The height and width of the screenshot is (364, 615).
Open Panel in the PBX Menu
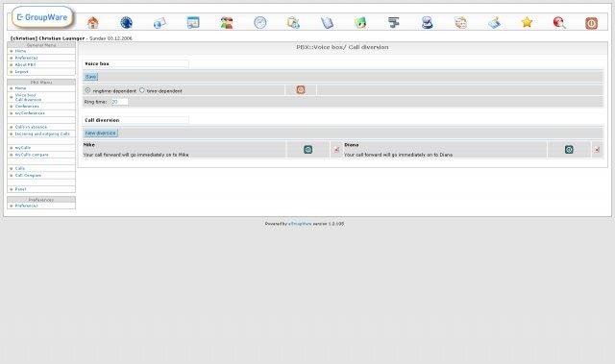click(20, 189)
